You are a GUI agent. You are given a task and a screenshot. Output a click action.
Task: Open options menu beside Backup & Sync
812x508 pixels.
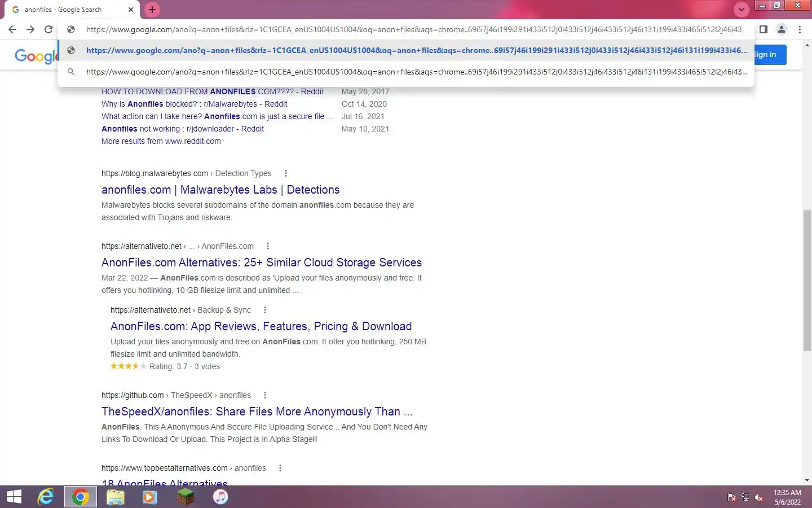[265, 310]
